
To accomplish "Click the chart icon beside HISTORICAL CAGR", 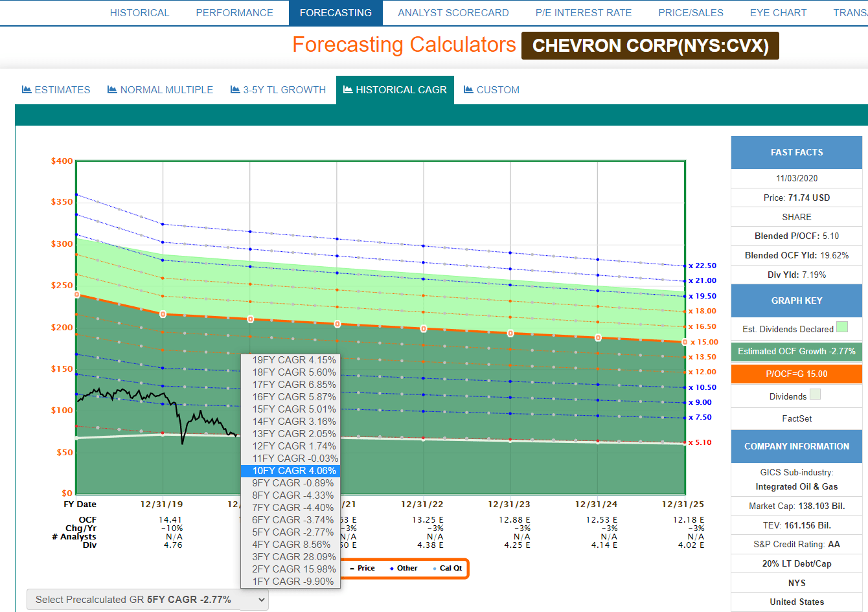I will [348, 89].
